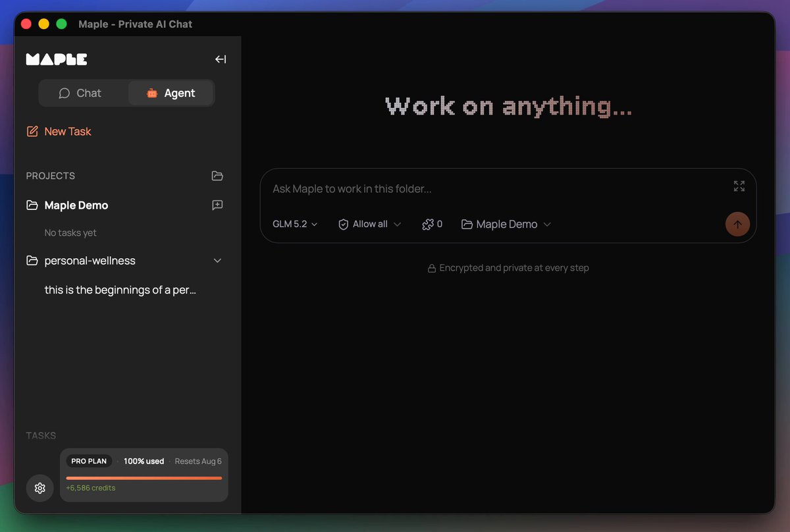Open the Maple Demo project
The width and height of the screenshot is (790, 532).
click(x=76, y=205)
